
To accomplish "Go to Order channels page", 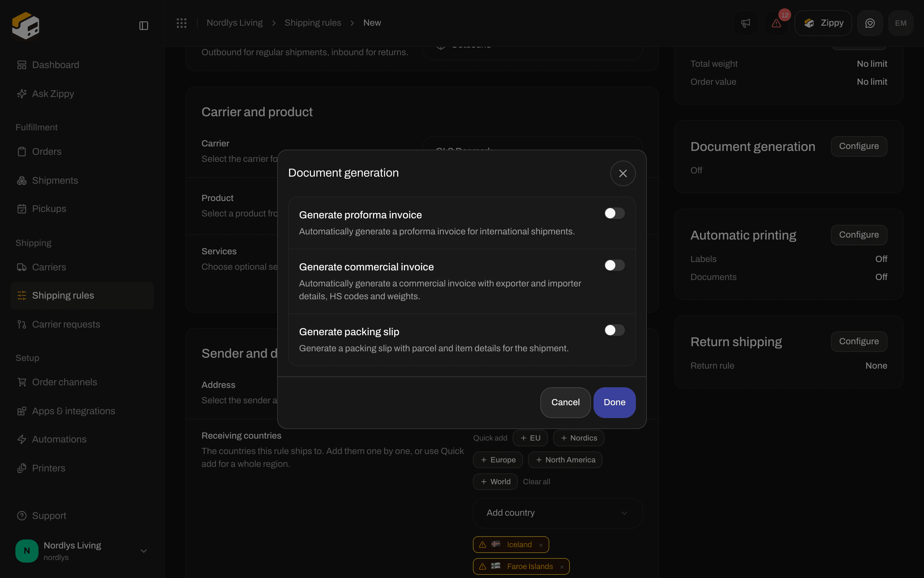I will 82,382.
